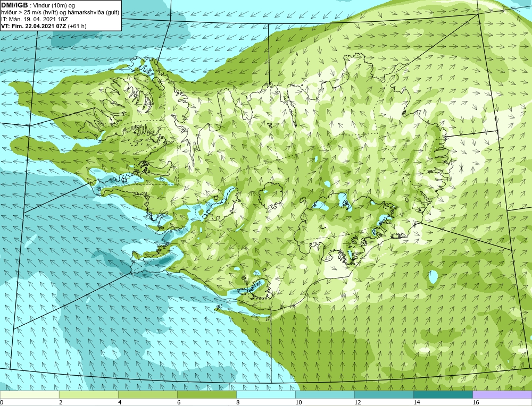Click the 2–4 m/s light green legend swatch
The width and height of the screenshot is (532, 406).
[x=88, y=394]
